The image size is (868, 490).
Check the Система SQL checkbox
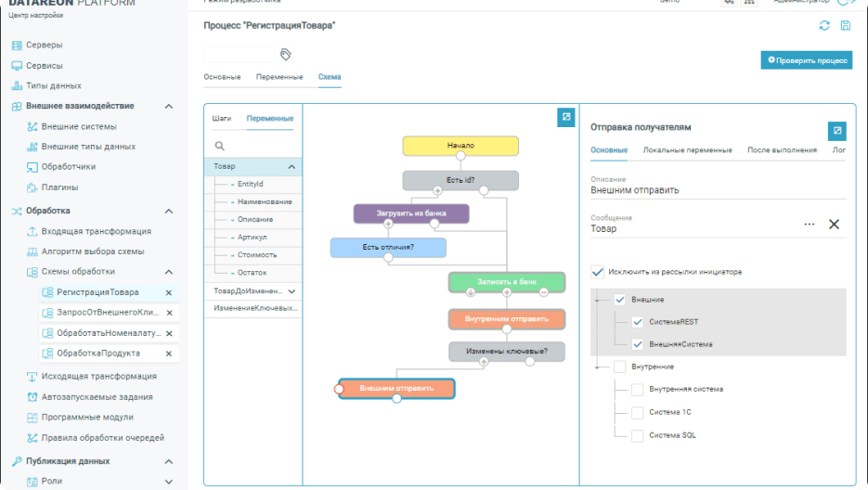[637, 436]
